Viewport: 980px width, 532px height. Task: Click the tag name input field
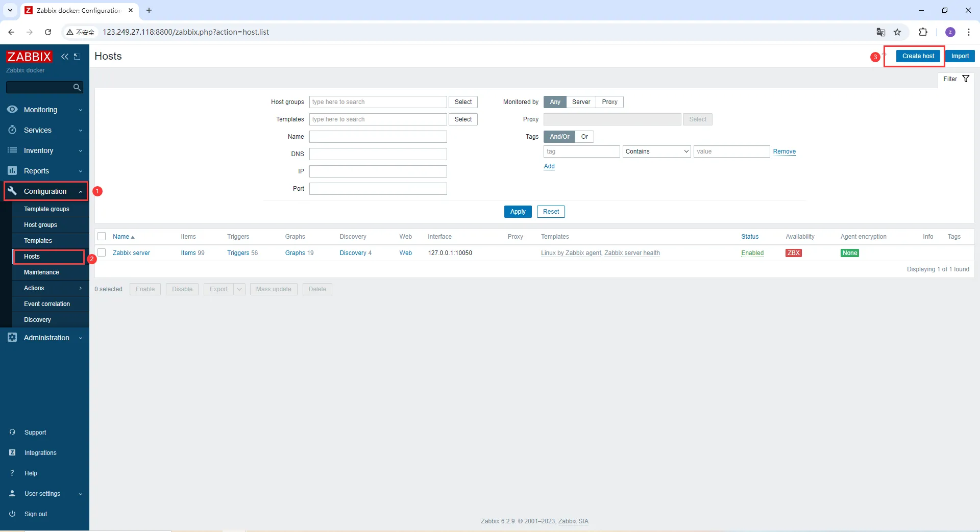[x=582, y=151]
